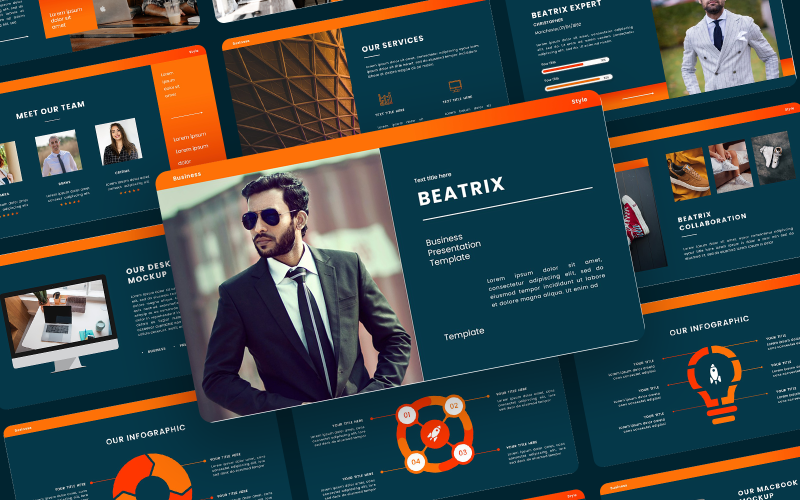Click the bar chart icon under Our Services
Screen dimensions: 800x500
pos(385,98)
